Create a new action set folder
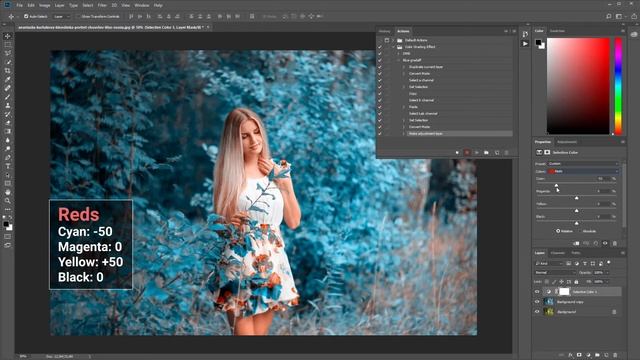 pos(486,153)
